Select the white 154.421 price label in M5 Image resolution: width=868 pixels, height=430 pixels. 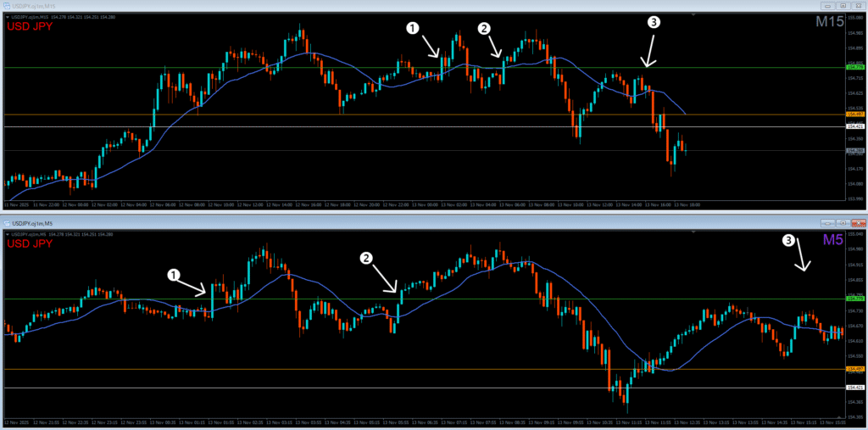pos(855,388)
